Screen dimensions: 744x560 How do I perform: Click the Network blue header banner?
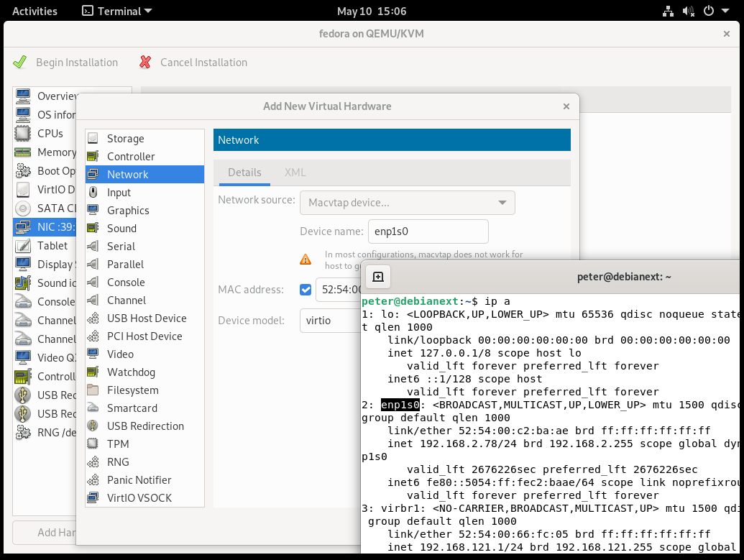[392, 140]
